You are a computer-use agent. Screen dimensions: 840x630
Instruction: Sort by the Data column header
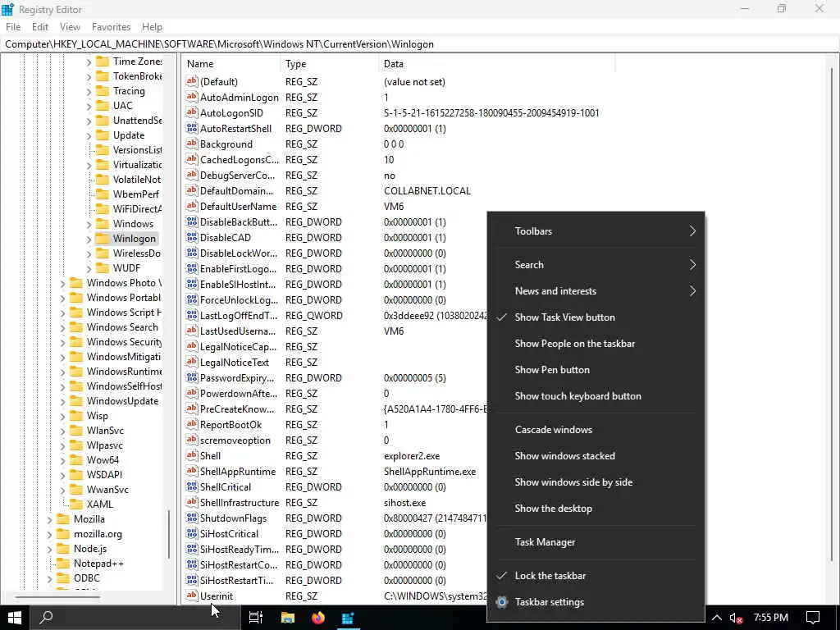(496, 64)
